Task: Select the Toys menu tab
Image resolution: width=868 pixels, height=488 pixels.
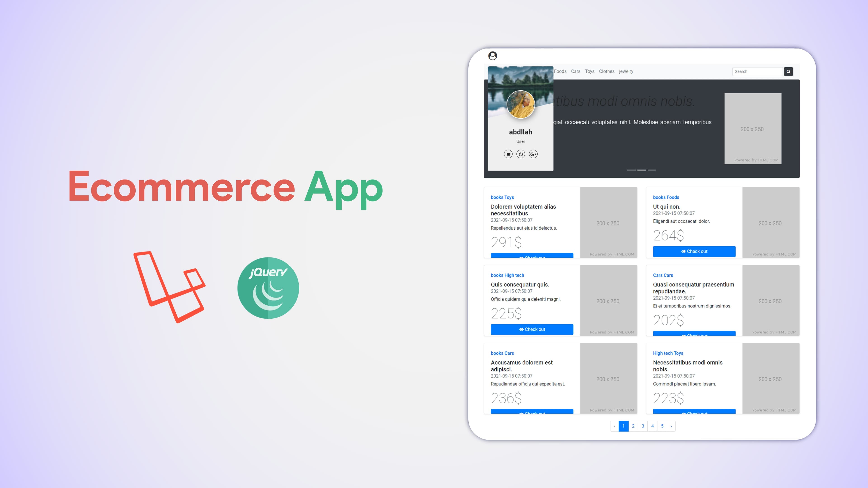Action: pyautogui.click(x=589, y=71)
